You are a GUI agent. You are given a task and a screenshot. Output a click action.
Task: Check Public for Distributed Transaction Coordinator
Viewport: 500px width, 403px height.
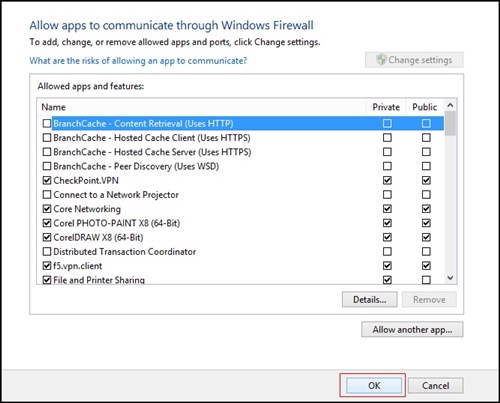[426, 251]
